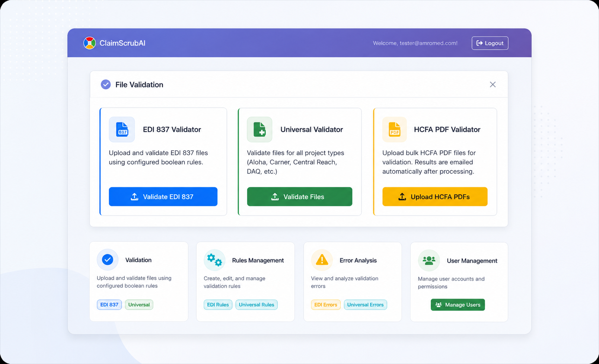Click the Validate EDI 837 button
Viewport: 599px width, 364px height.
[163, 197]
